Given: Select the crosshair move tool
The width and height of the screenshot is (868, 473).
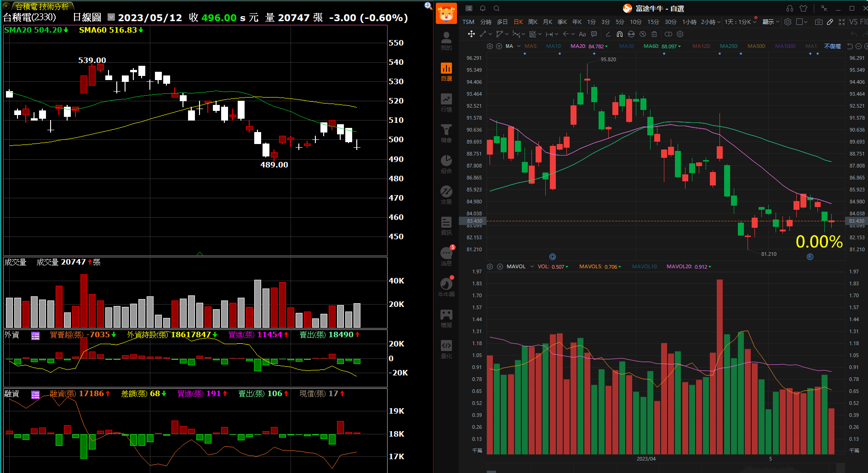Looking at the screenshot, I should 471,34.
